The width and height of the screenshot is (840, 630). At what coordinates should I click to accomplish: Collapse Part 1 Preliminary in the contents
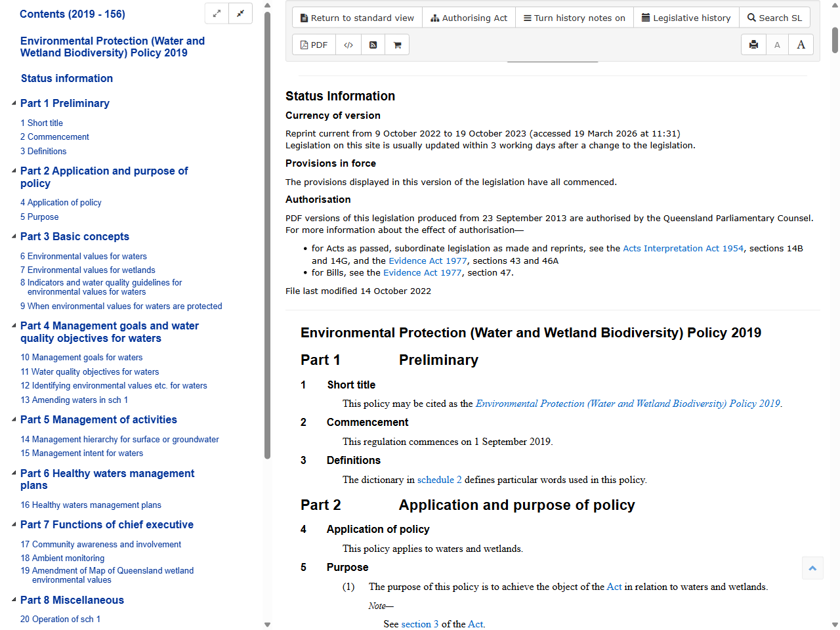pos(15,102)
